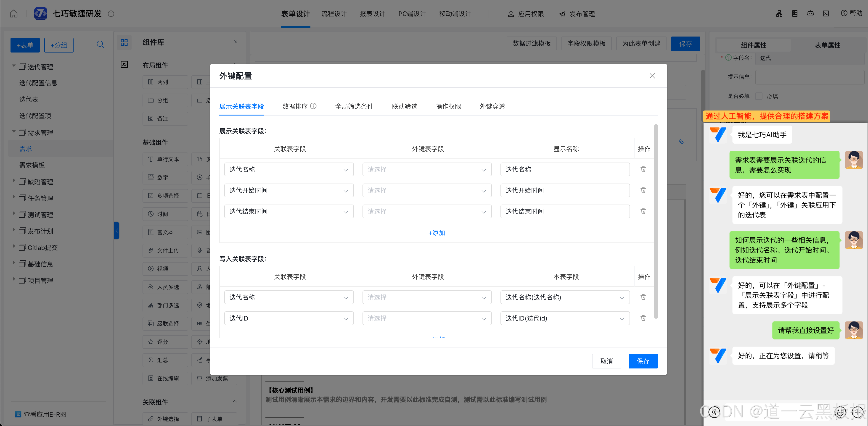The image size is (868, 426).
Task: Open the 迭代ID(迭代id) table field dropdown
Action: [565, 318]
